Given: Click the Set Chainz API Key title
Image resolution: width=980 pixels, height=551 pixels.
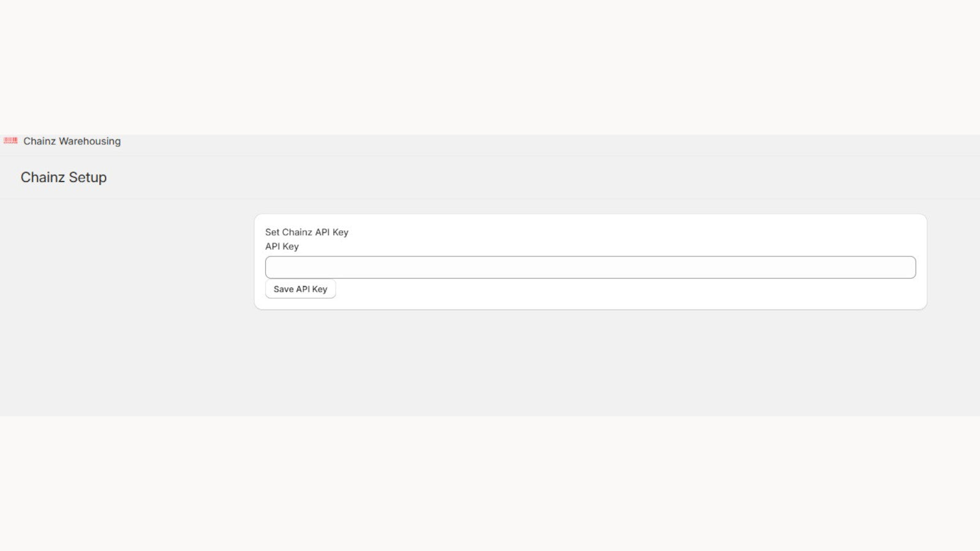Looking at the screenshot, I should tap(306, 232).
